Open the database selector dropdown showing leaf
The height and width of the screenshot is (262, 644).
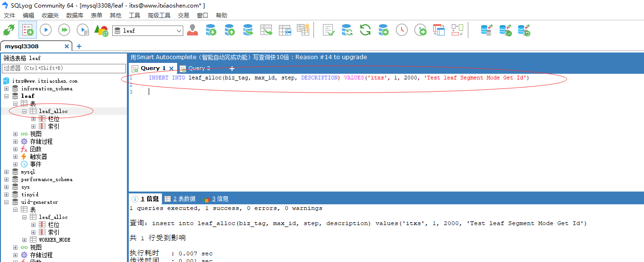tap(148, 31)
